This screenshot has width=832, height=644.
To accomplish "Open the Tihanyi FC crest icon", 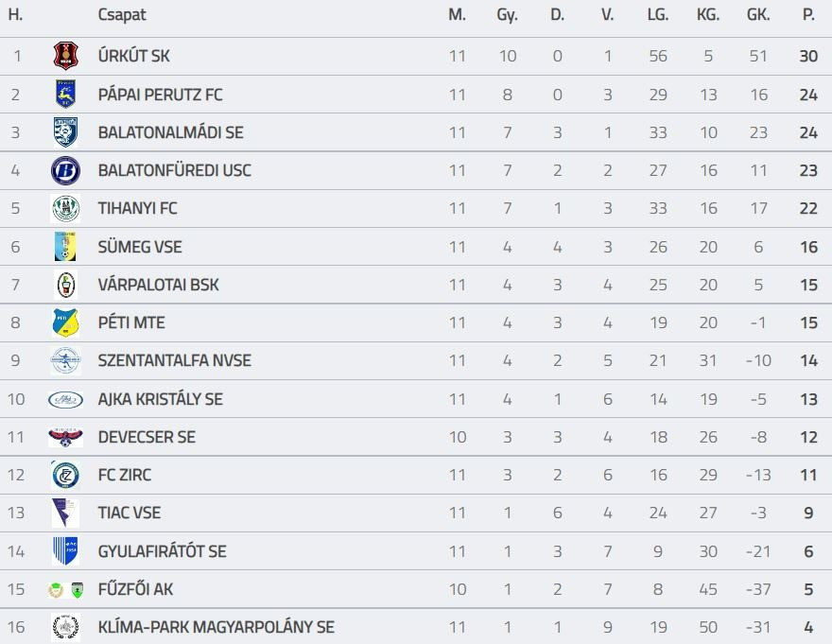I will click(x=65, y=209).
